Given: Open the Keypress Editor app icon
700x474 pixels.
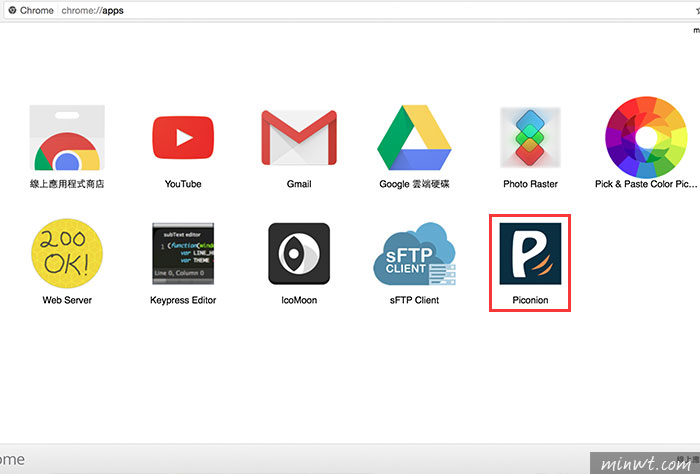Looking at the screenshot, I should (183, 254).
